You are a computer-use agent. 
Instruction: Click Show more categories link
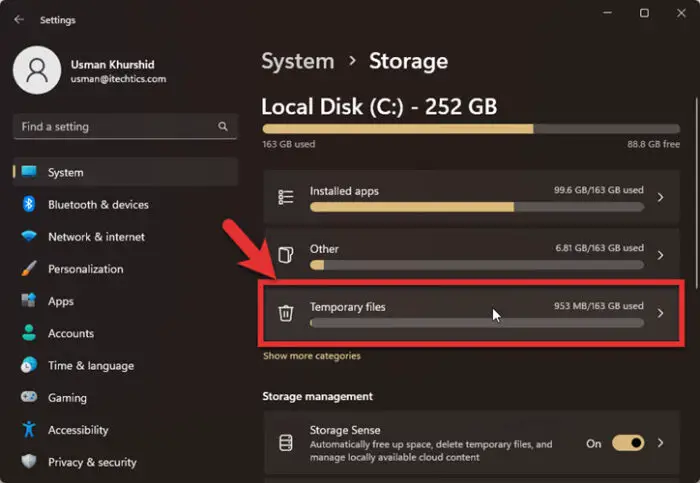pyautogui.click(x=312, y=356)
